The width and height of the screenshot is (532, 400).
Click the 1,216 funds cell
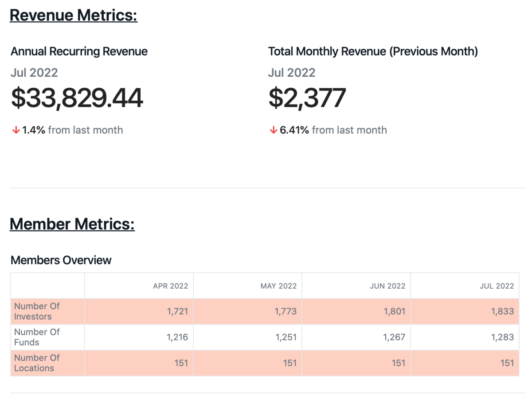[x=177, y=337]
